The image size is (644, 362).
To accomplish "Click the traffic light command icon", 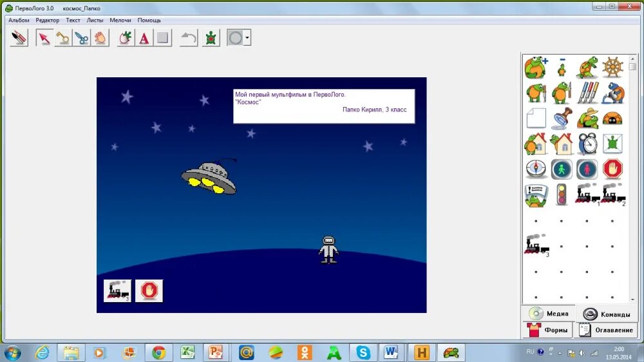I will (562, 195).
